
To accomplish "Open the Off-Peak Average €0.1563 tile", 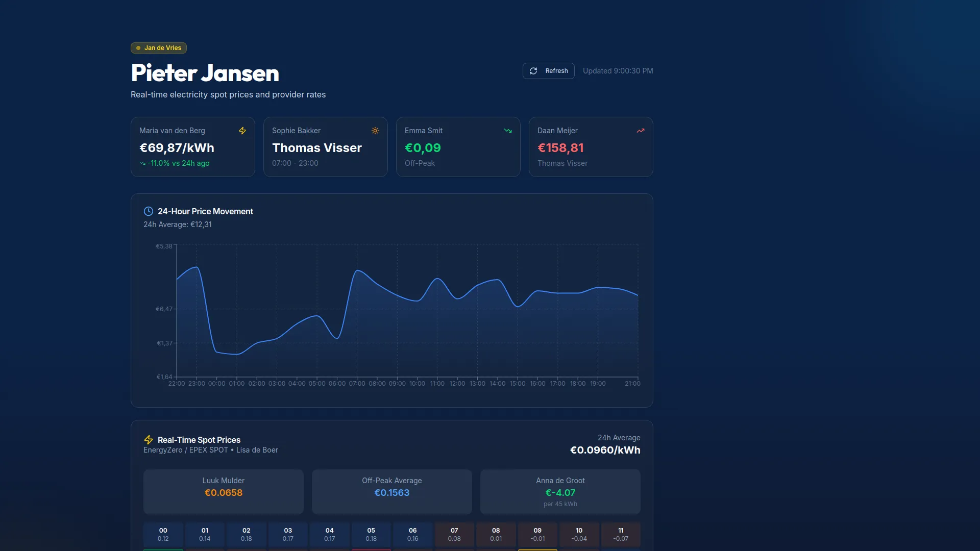I will point(392,492).
